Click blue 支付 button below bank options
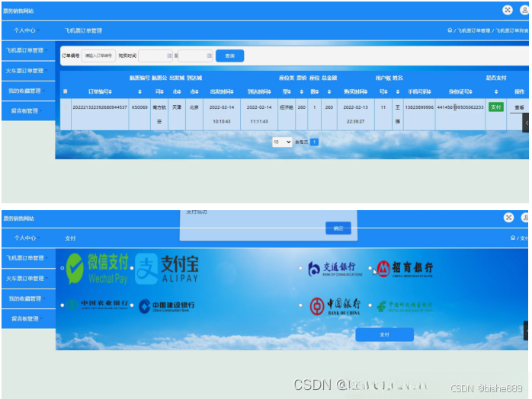This screenshot has width=532, height=399. 384,334
